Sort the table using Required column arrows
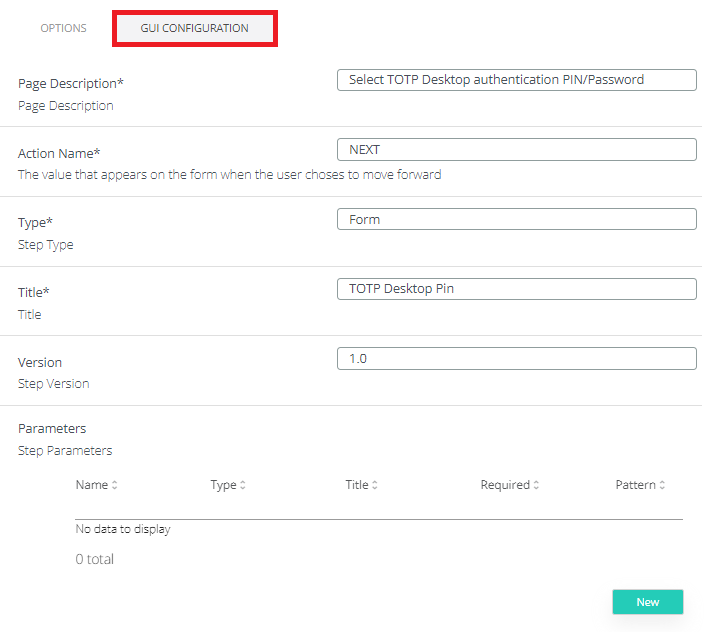Viewport: 714px width, 632px height. pos(536,486)
